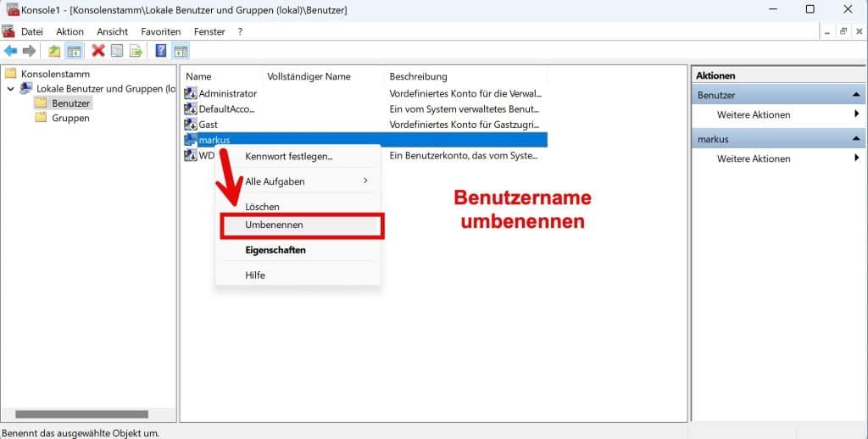Click description 'Vordefiniertes Konto für Gastzugri...'
This screenshot has height=439, width=868.
tap(464, 125)
